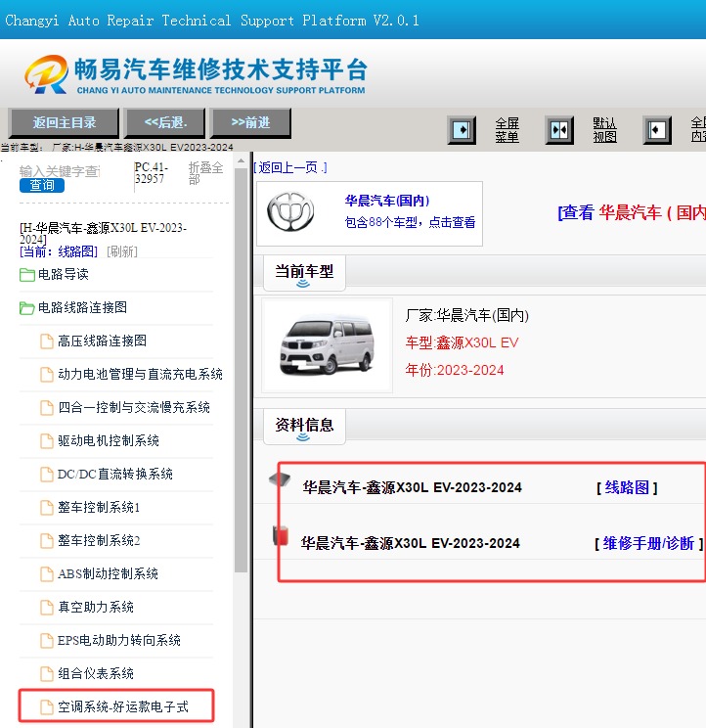Screen dimensions: 706x728
Task: Click the Changyi platform logo icon
Action: coord(46,74)
